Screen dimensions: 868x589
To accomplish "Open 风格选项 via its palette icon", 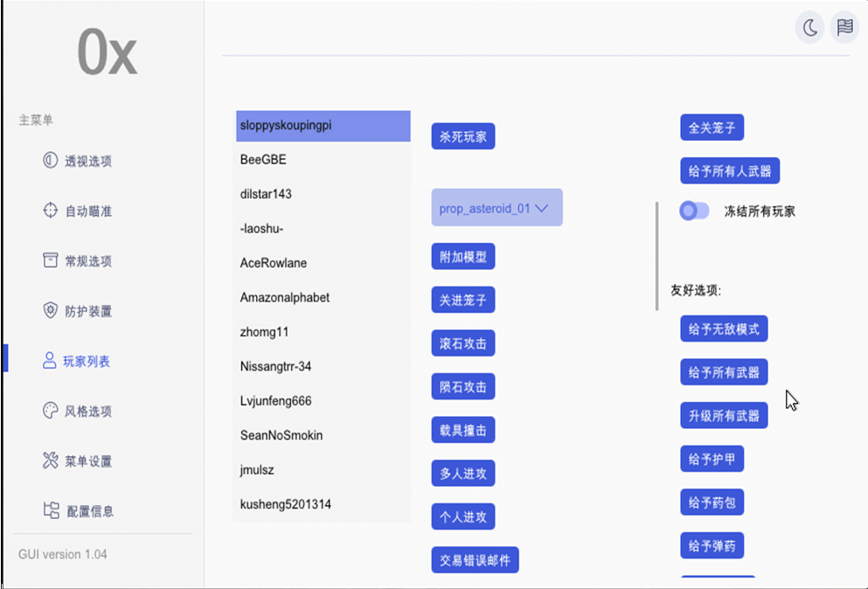I will click(51, 411).
